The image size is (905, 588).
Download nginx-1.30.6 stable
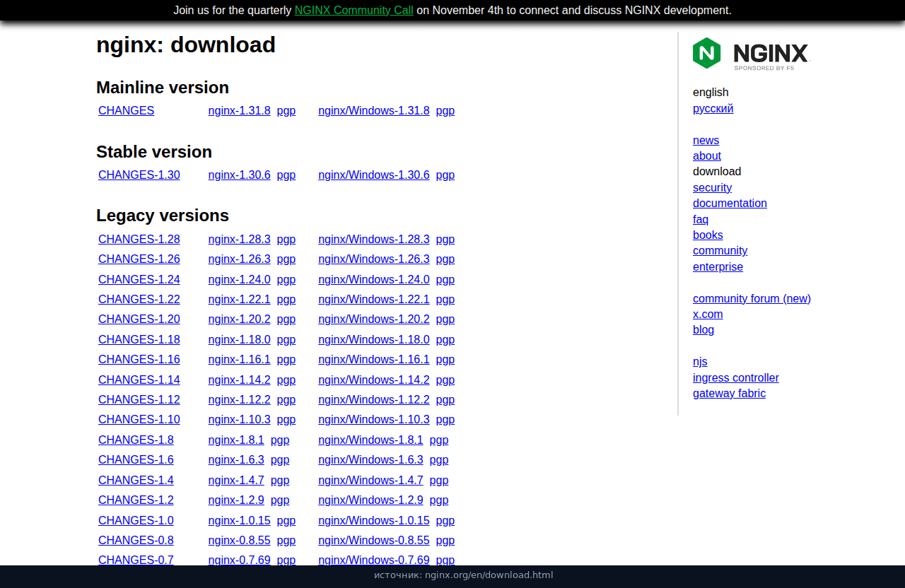[239, 175]
